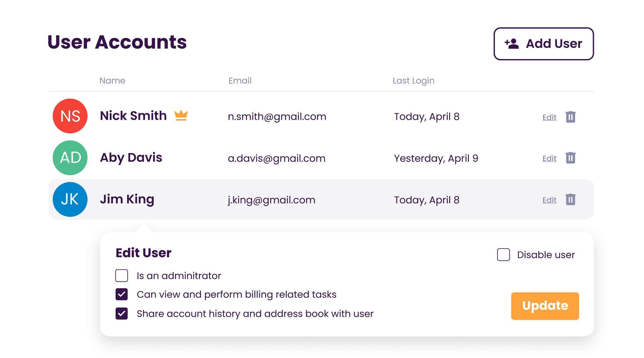Enable the 'Is an adminitrator' checkbox
The image size is (644, 358).
[x=121, y=275]
